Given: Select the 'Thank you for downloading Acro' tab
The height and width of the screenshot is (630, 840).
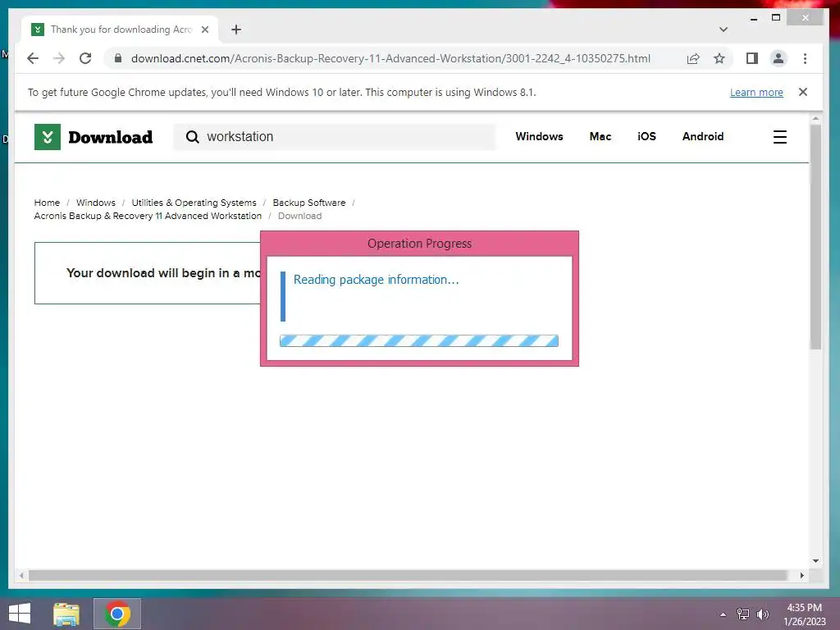Looking at the screenshot, I should coord(121,30).
